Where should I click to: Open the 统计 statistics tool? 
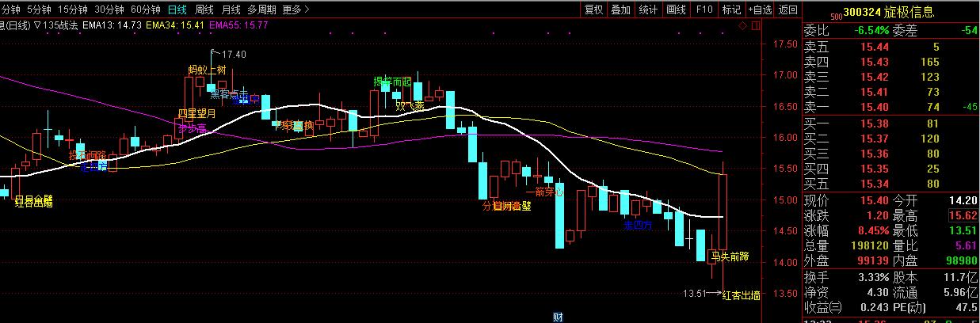click(x=648, y=10)
